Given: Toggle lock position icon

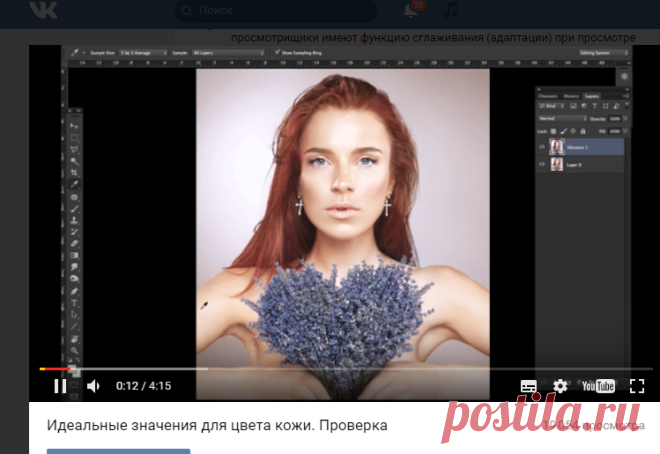Looking at the screenshot, I should pyautogui.click(x=573, y=131).
